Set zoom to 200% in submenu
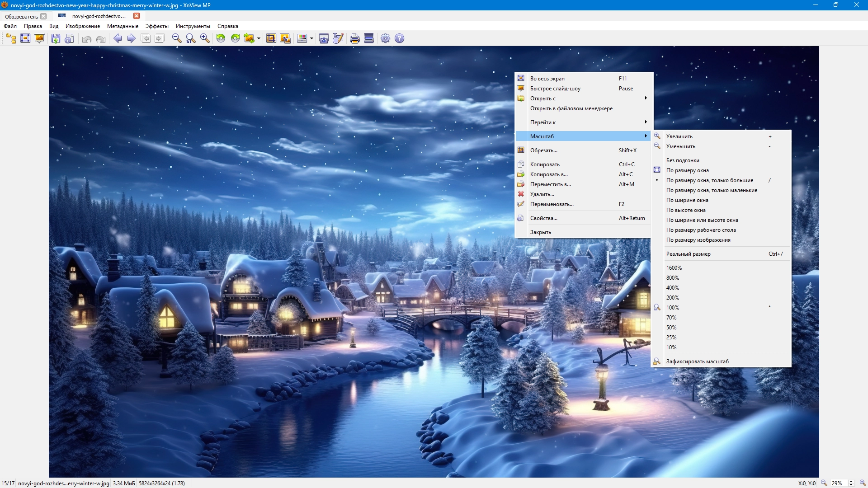 672,298
